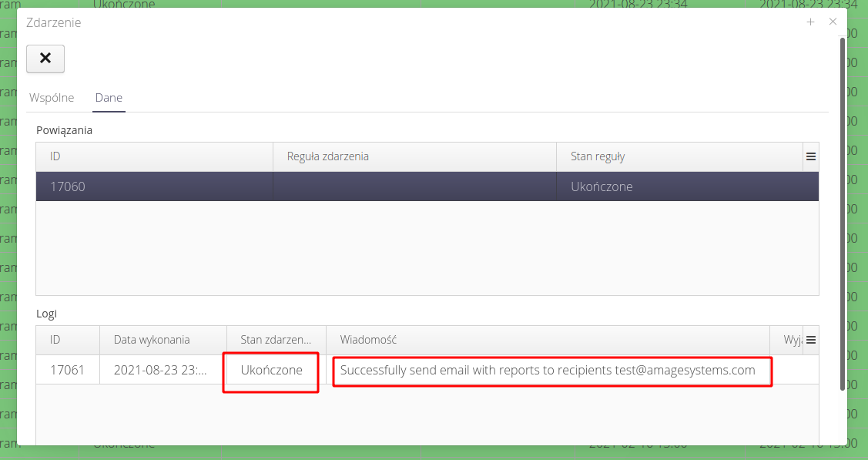Maximize the Zdarzenie dialog with the plus icon
Screen dimensions: 868x460
pyautogui.click(x=810, y=22)
